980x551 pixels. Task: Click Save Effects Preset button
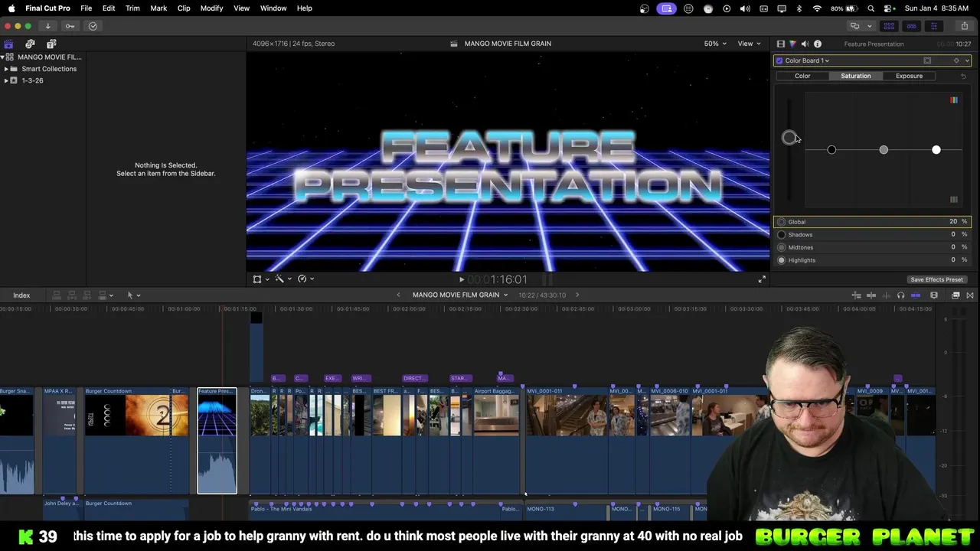(936, 280)
